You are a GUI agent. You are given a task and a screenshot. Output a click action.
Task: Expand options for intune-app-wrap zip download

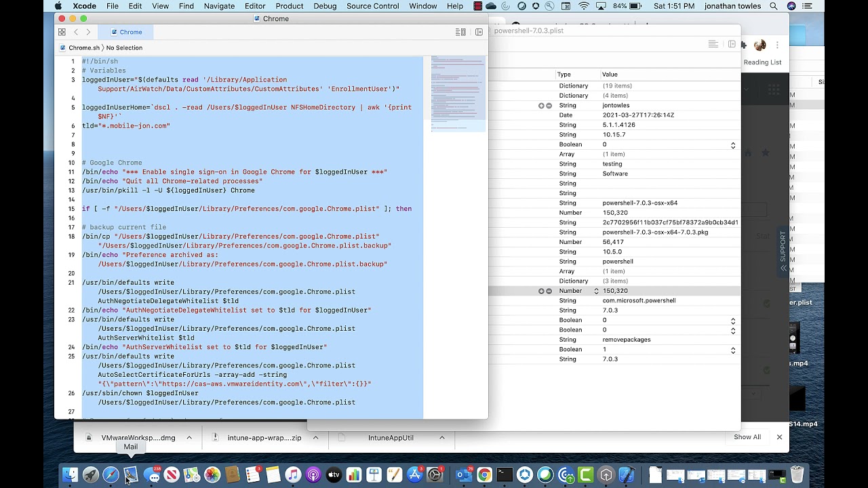(x=315, y=438)
